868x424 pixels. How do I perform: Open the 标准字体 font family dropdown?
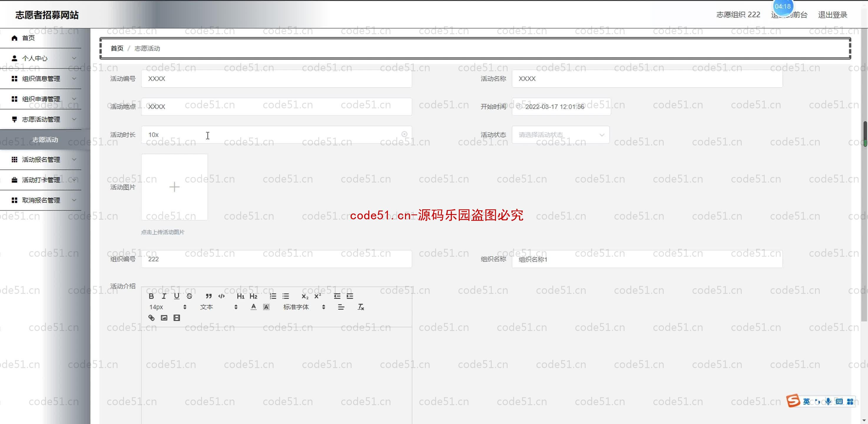click(304, 307)
